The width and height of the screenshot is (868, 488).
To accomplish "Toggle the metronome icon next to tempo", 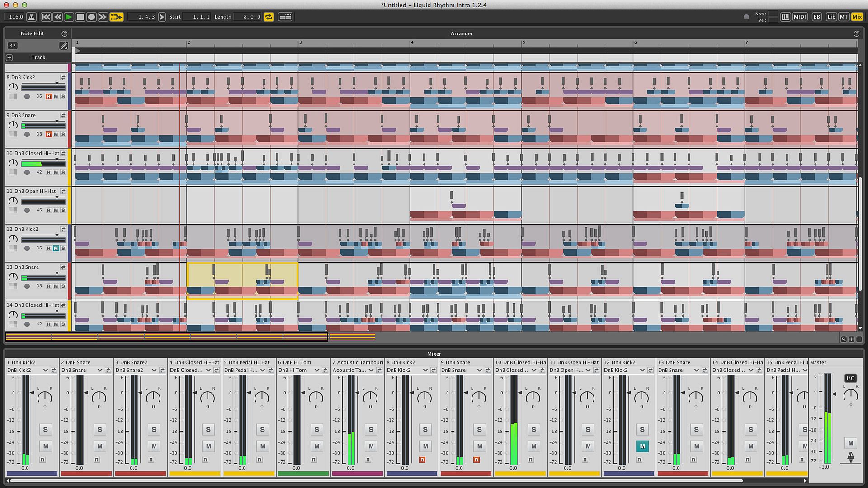I will [31, 17].
